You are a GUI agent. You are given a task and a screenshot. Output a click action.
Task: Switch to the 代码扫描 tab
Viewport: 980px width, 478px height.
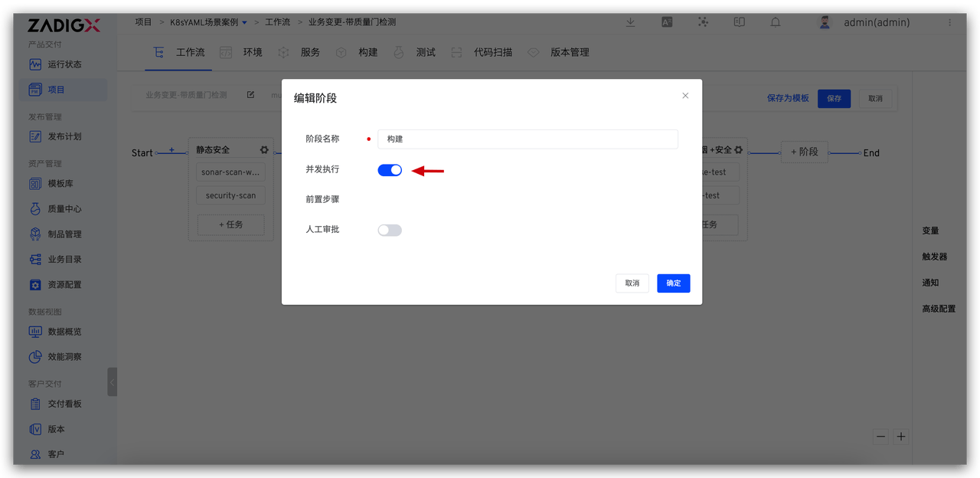point(493,52)
